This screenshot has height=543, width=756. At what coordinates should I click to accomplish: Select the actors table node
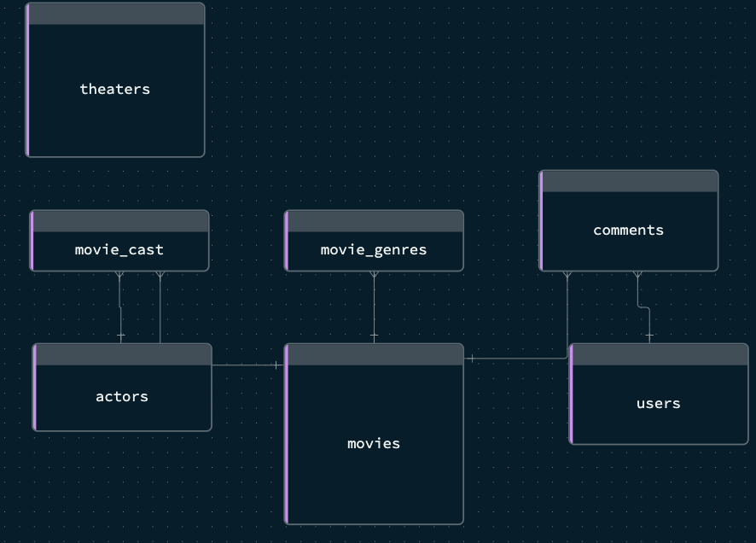coord(122,388)
